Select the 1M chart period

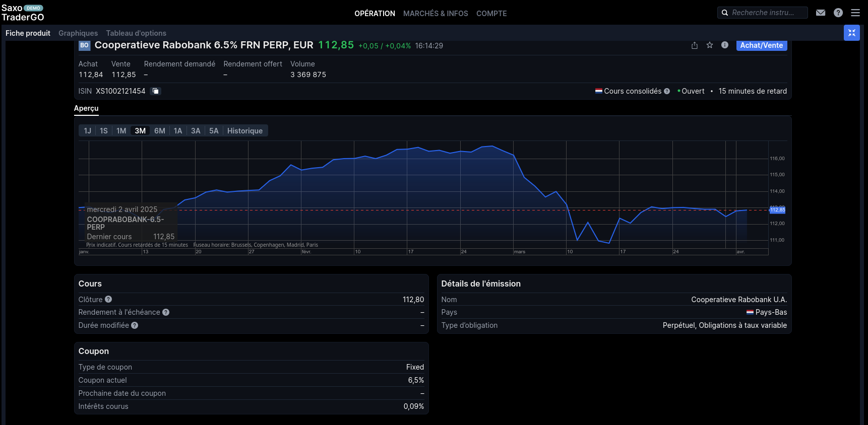click(121, 131)
